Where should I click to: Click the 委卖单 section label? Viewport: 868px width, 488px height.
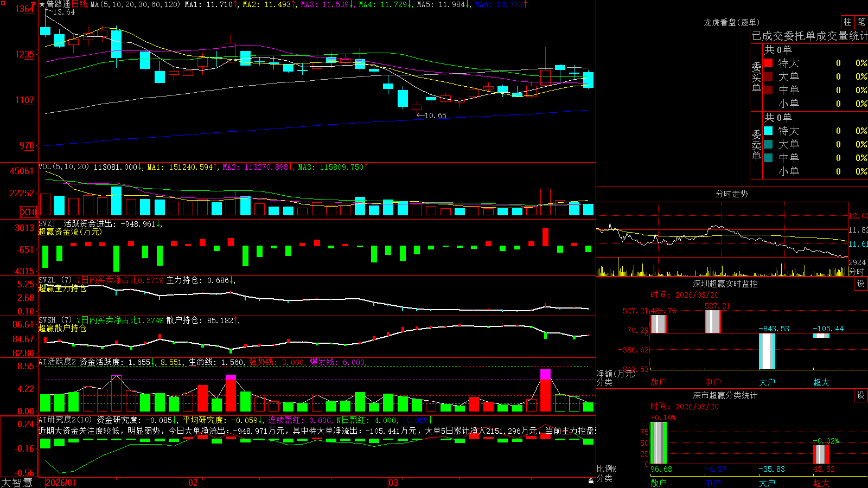756,145
